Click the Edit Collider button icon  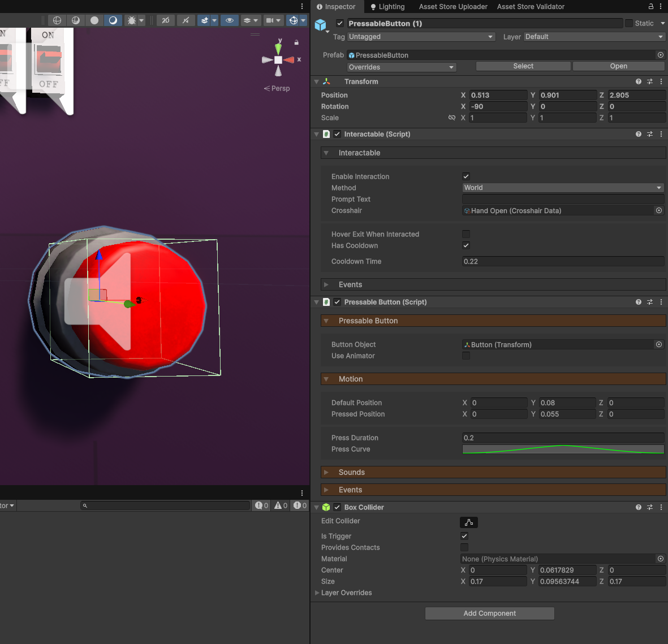coord(469,522)
